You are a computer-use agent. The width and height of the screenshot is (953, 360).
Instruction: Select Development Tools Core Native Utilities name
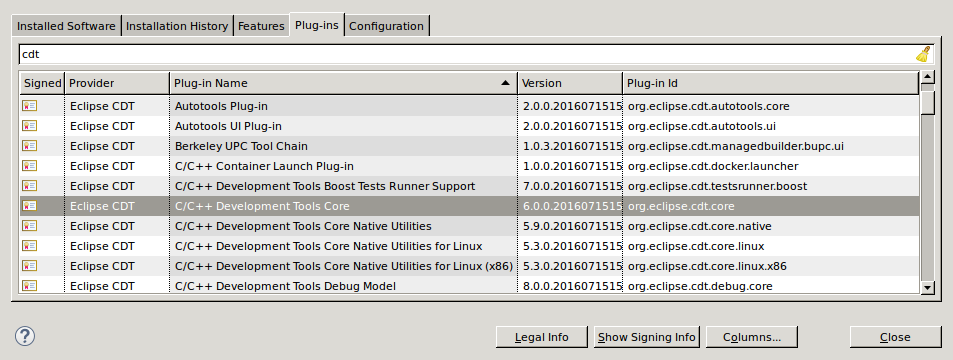pyautogui.click(x=303, y=226)
